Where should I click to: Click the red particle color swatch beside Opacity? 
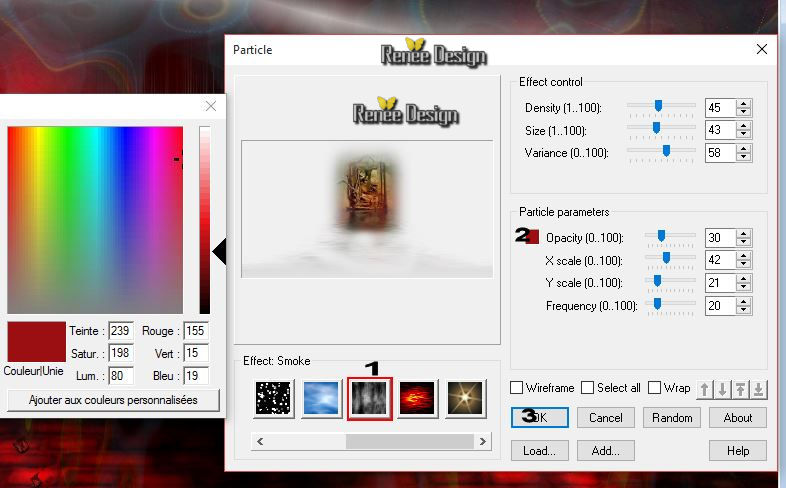click(x=532, y=236)
